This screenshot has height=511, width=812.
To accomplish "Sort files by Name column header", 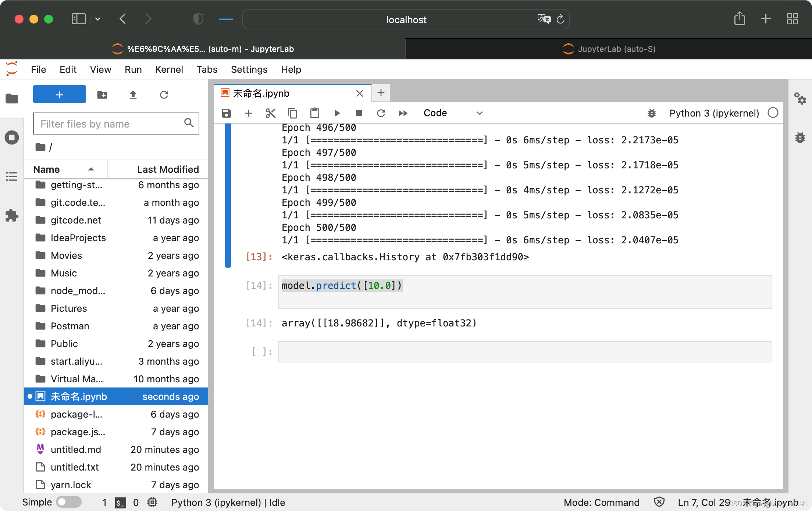I will click(65, 169).
